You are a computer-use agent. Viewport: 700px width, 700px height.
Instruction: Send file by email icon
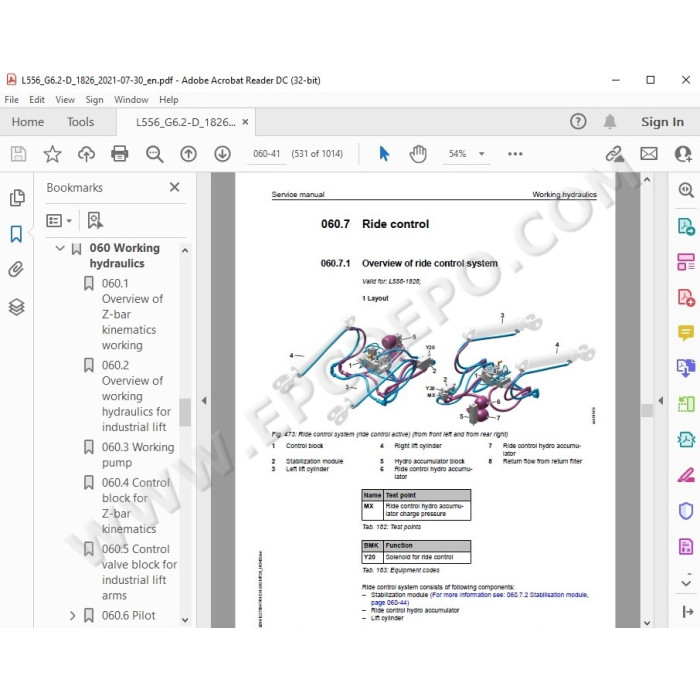(x=649, y=154)
